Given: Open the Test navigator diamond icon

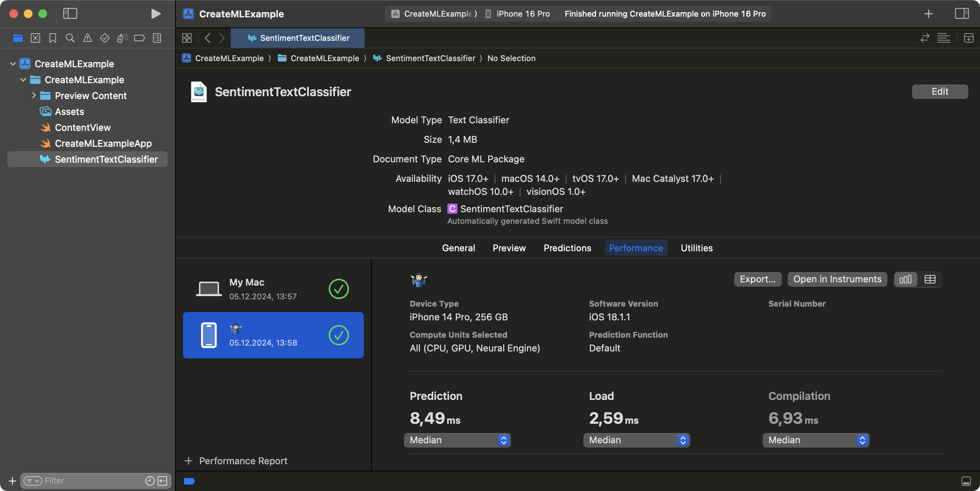Looking at the screenshot, I should [x=105, y=38].
